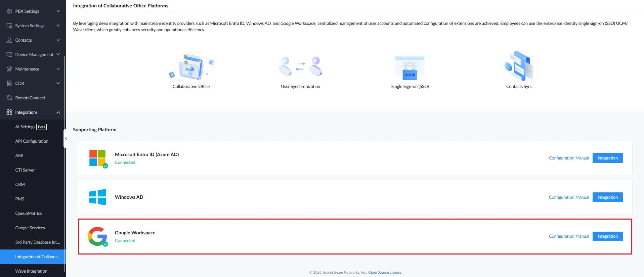Viewport: 644px width, 277px height.
Task: Open API Configuration page
Action: [x=32, y=141]
